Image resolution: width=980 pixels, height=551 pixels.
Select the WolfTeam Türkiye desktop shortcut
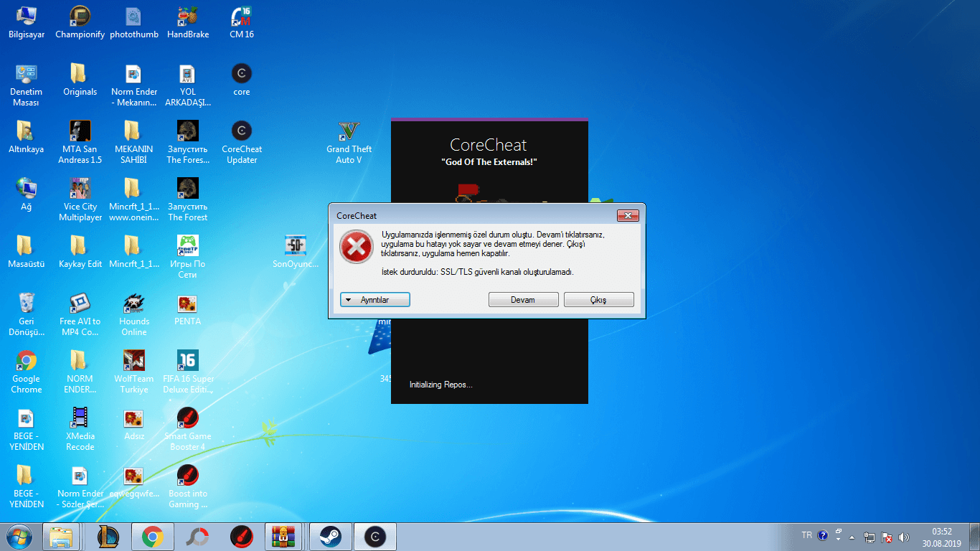click(134, 372)
